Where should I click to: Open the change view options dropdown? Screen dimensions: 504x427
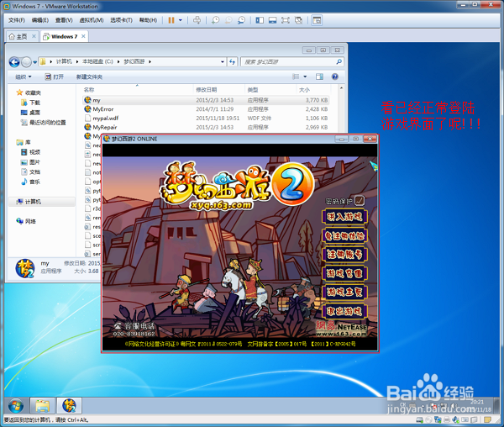305,76
